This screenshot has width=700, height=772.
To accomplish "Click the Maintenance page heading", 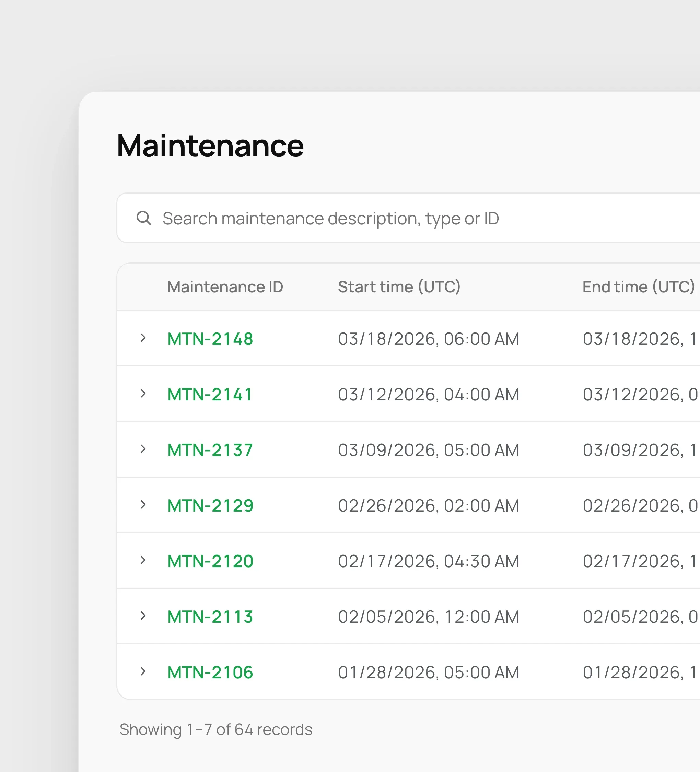I will click(x=210, y=146).
